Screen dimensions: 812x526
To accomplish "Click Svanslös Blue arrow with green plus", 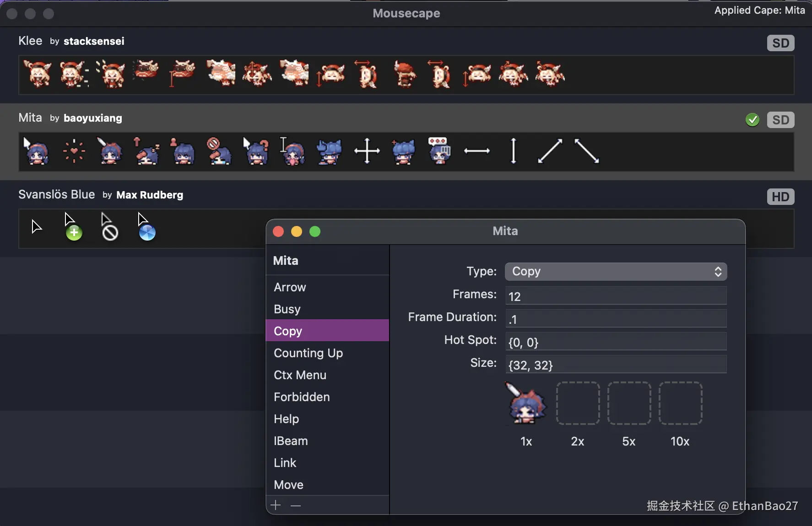I will (x=73, y=226).
